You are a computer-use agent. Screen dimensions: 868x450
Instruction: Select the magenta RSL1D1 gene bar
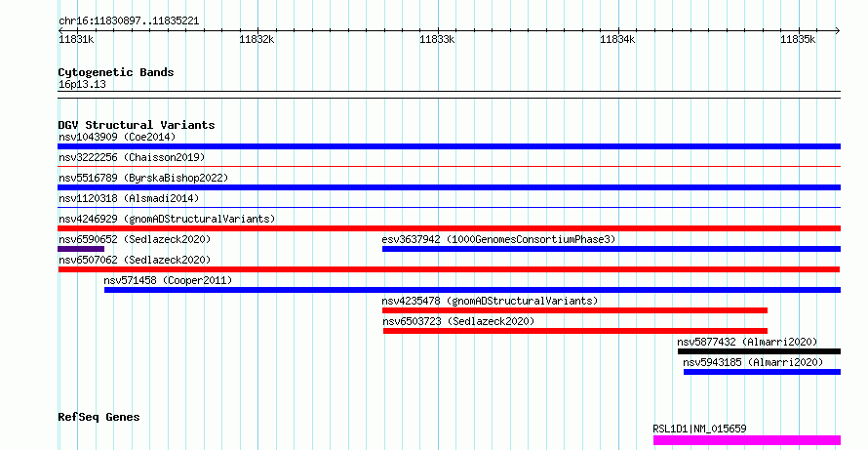747,440
